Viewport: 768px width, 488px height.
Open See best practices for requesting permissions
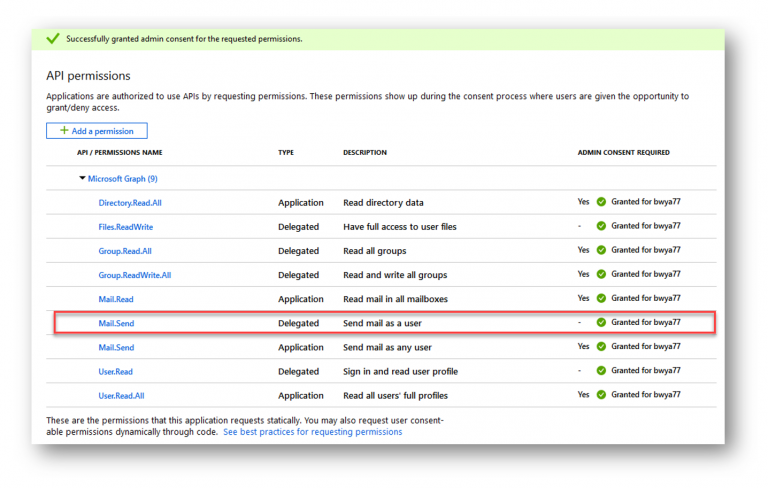click(x=312, y=432)
